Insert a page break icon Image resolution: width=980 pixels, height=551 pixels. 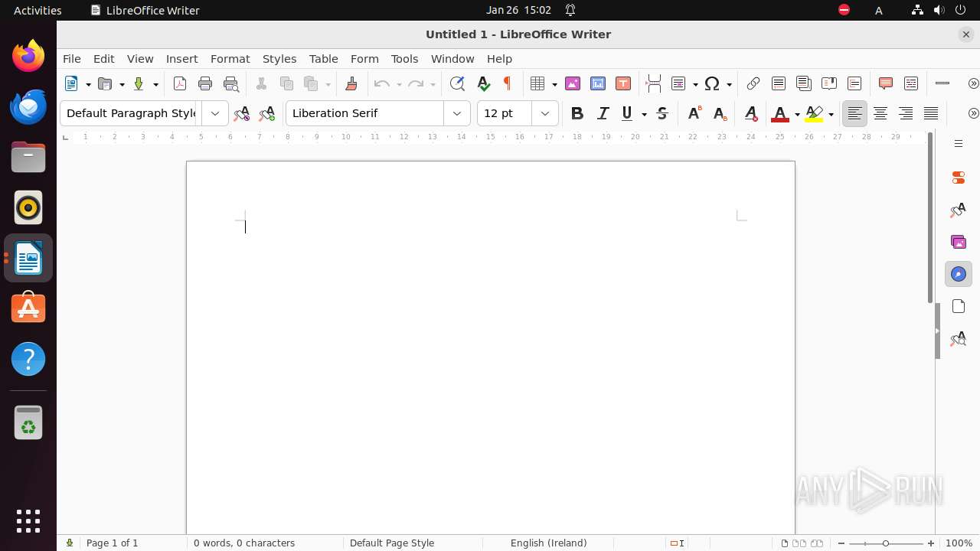click(x=653, y=83)
